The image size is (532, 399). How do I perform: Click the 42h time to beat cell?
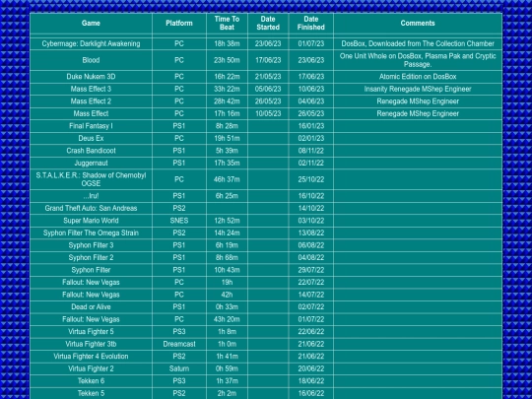coord(227,295)
